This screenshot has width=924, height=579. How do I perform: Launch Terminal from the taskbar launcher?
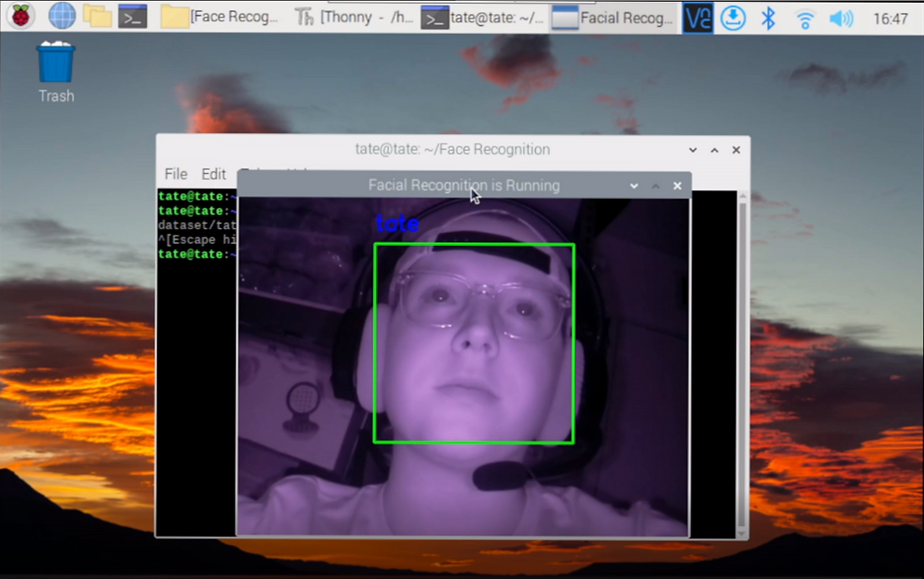point(132,16)
